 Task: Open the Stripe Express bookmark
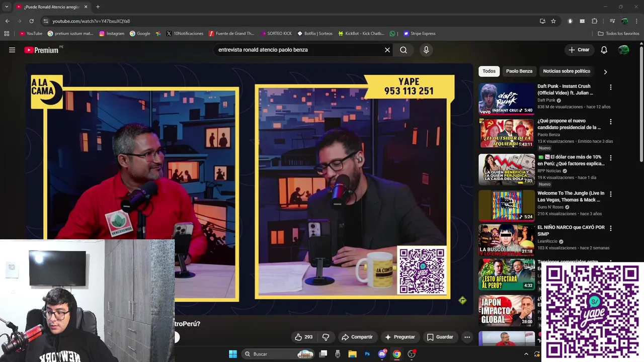[x=420, y=34]
